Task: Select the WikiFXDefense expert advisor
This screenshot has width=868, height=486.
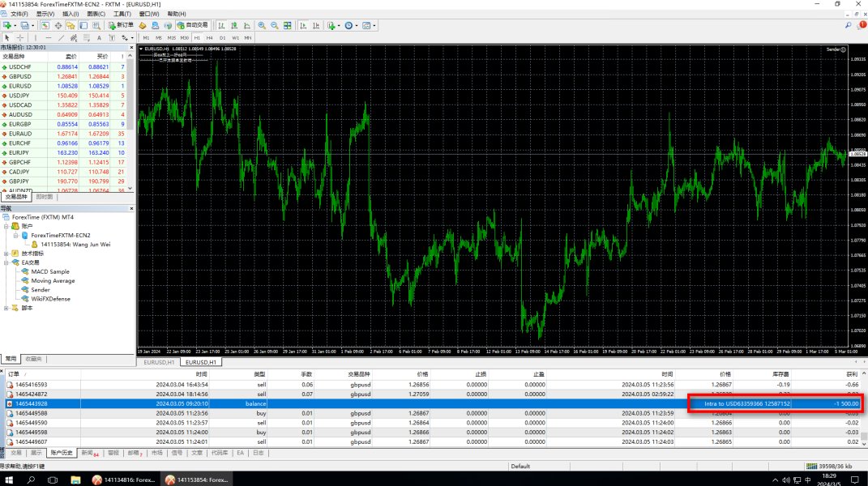Action: coord(50,299)
